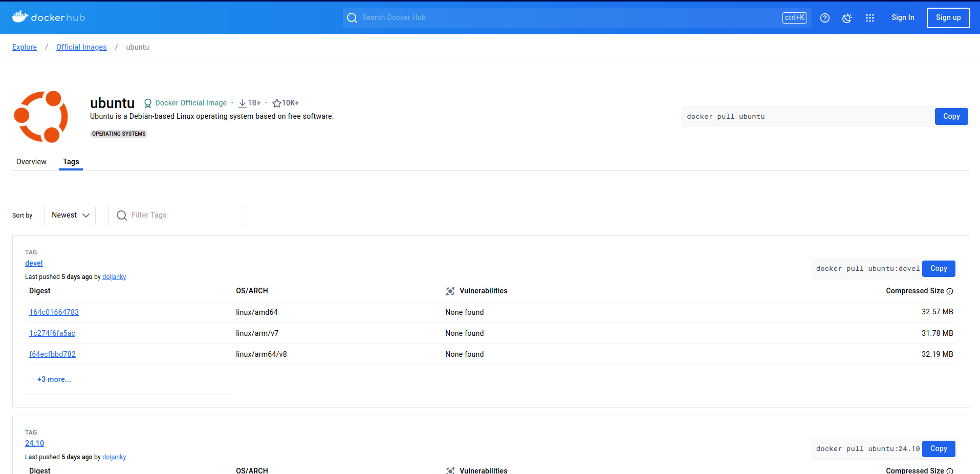The image size is (980, 474).
Task: Click the Docker Official Image badge icon
Action: [x=147, y=103]
